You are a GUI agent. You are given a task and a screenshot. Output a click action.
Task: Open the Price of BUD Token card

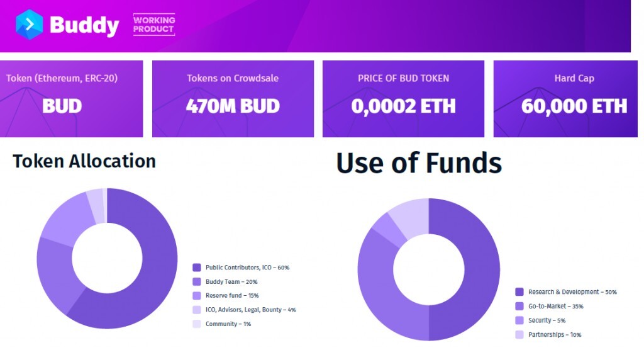click(x=403, y=98)
